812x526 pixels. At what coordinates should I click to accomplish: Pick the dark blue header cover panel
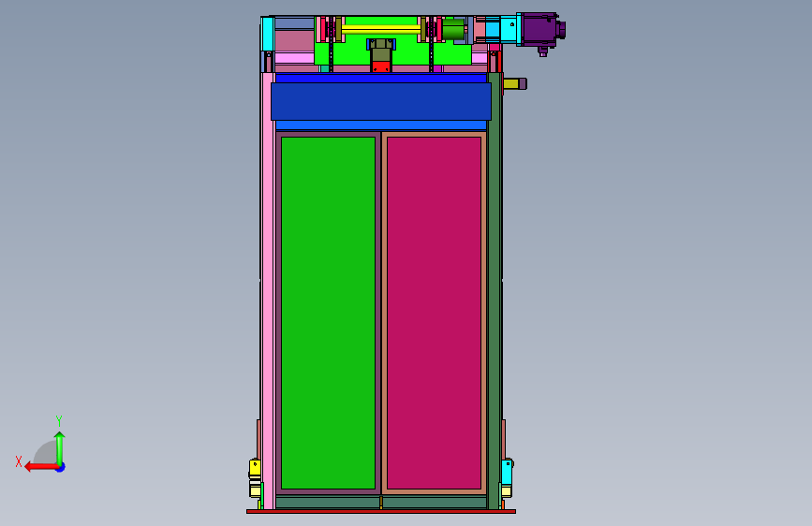coord(381,101)
